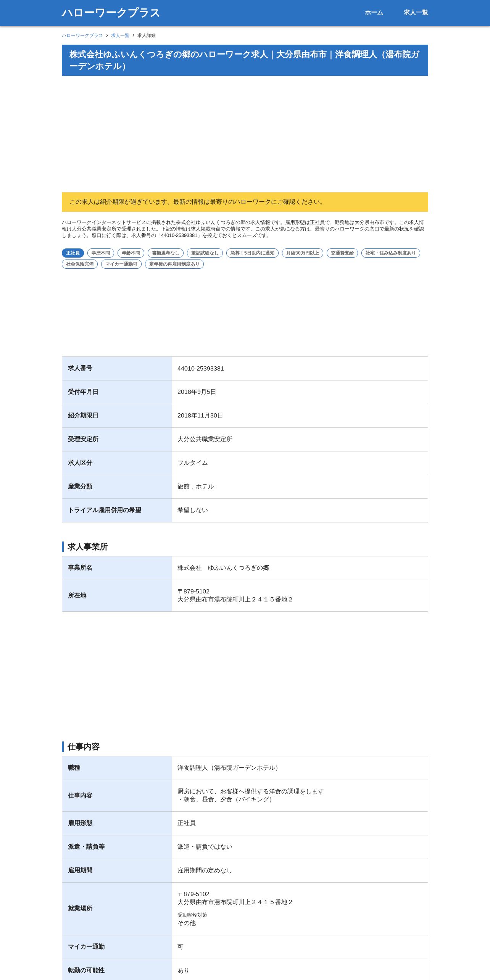The width and height of the screenshot is (490, 980).
Task: Click the トライアル雇用併用の希望 row label
Action: (105, 510)
